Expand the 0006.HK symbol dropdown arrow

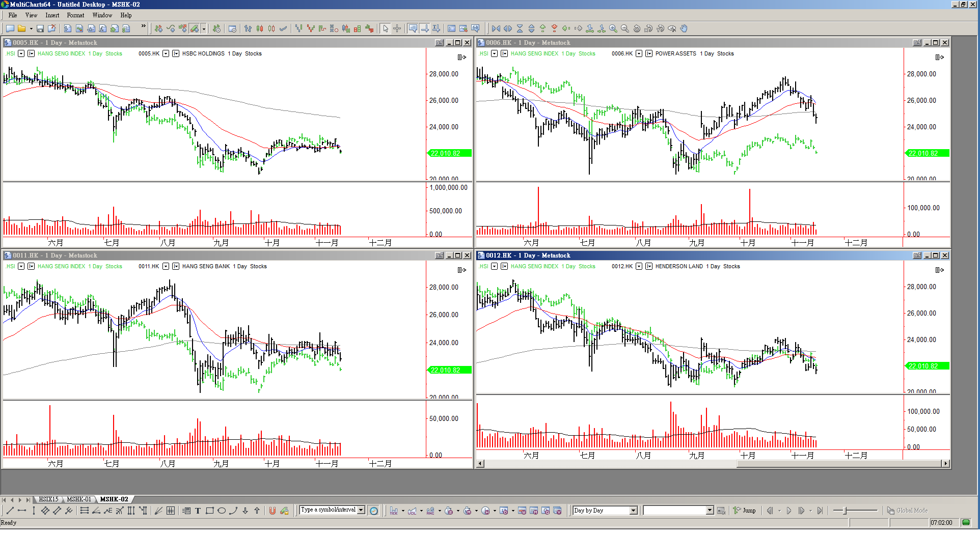point(639,53)
